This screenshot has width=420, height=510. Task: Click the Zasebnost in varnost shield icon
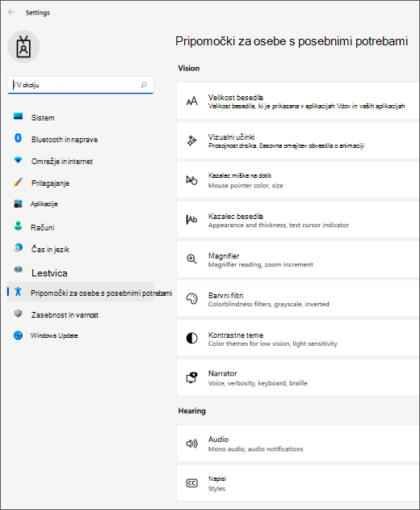click(19, 314)
